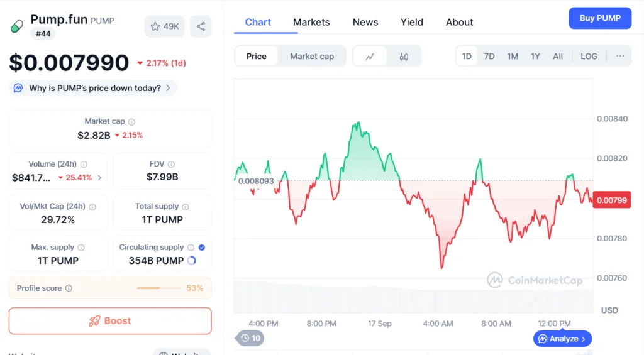Click the clock icon with 10 events
This screenshot has width=644, height=355.
point(245,338)
